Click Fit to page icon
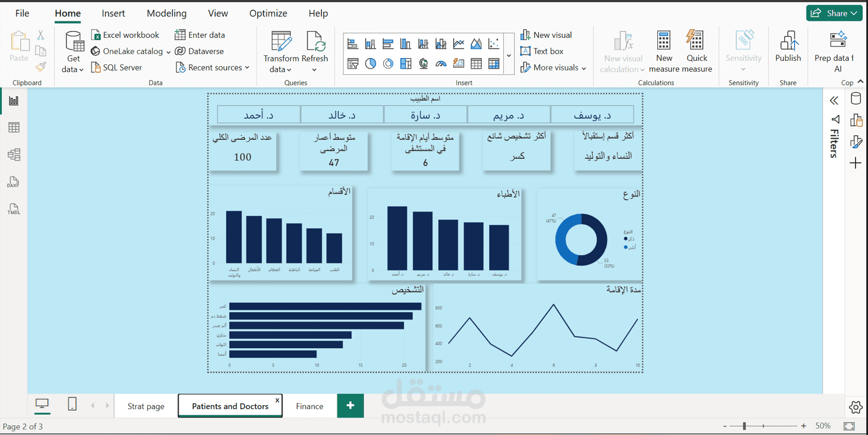The height and width of the screenshot is (435, 868). coord(849,426)
